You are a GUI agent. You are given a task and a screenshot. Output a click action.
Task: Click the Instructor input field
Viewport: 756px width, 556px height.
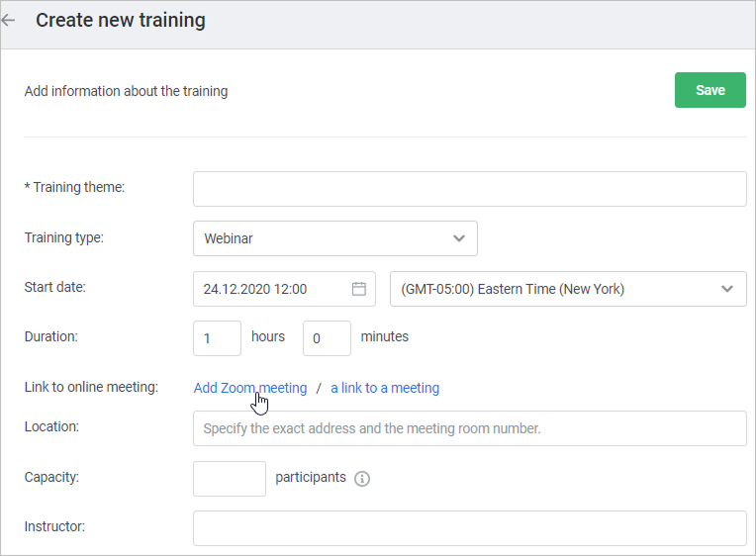point(469,527)
